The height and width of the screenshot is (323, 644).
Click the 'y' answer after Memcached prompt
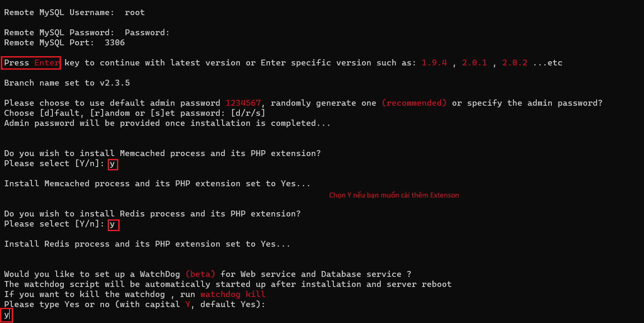tap(113, 164)
